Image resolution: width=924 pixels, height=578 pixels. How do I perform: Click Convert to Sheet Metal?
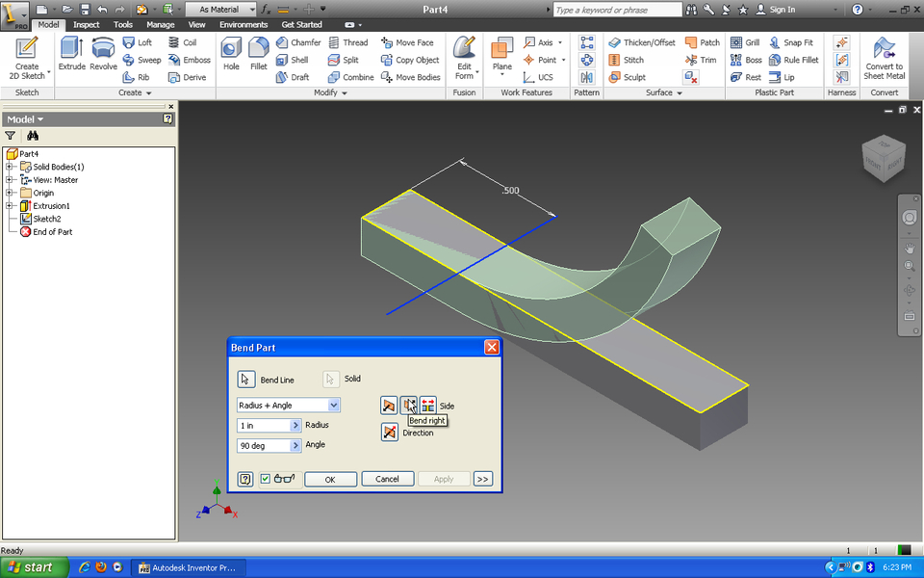pyautogui.click(x=884, y=60)
